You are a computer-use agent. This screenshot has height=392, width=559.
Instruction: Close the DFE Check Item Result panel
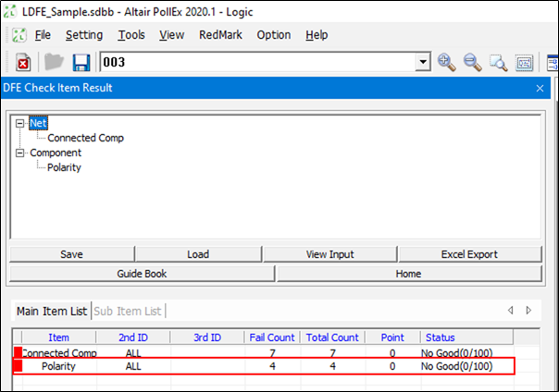(x=540, y=88)
